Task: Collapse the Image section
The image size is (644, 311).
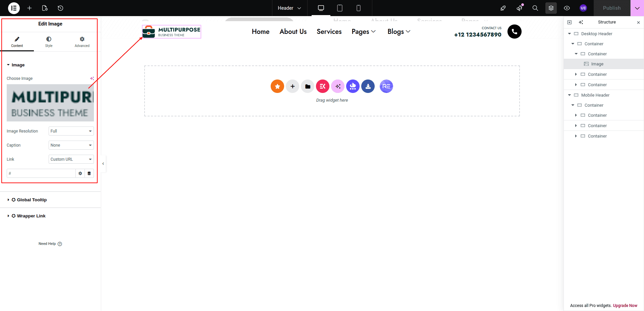Action: click(x=16, y=65)
